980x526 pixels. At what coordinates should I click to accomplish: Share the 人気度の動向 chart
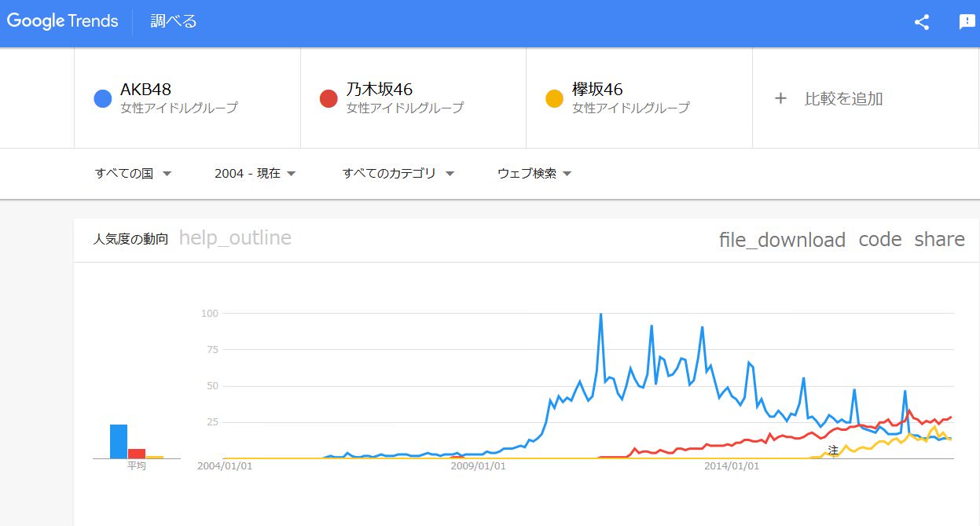pyautogui.click(x=939, y=240)
